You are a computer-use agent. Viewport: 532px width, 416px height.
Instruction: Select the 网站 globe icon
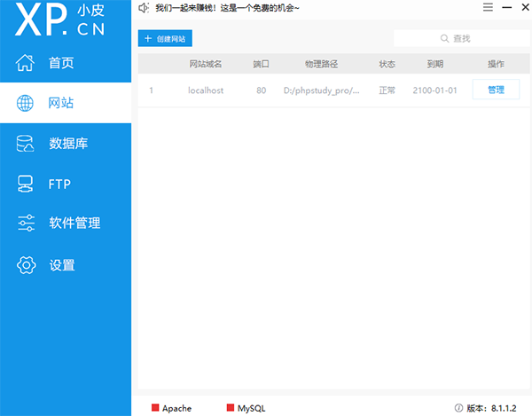pos(25,103)
